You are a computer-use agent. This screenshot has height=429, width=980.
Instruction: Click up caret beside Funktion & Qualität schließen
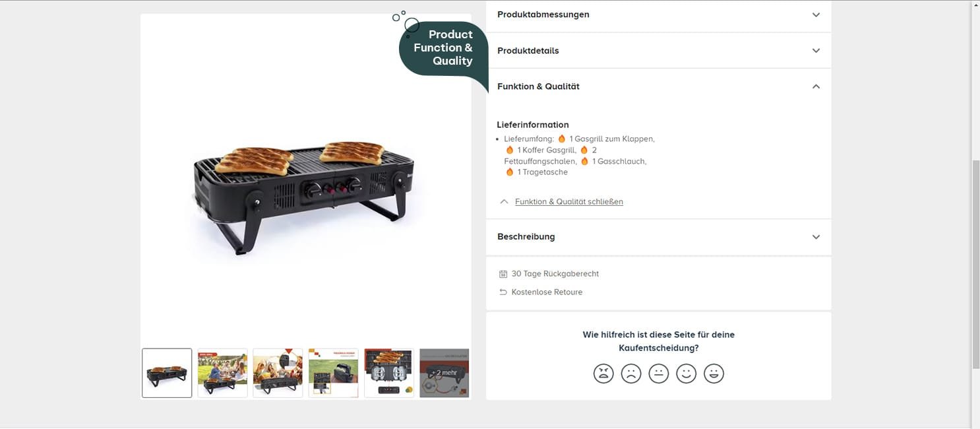pos(504,201)
